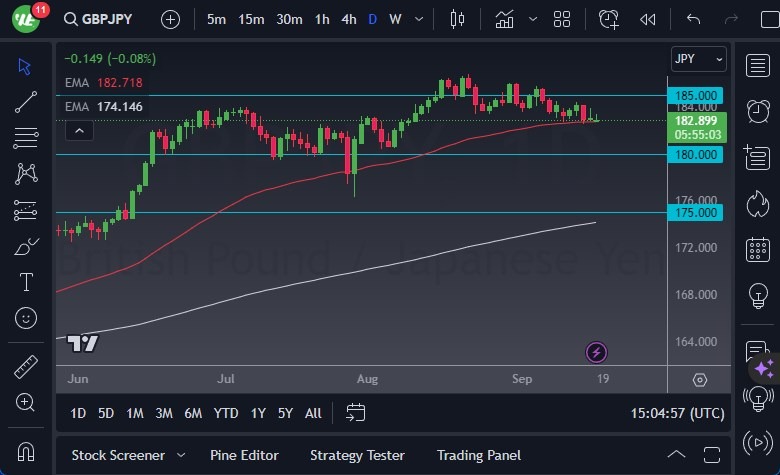
Task: Switch to the 4h timeframe
Action: click(x=348, y=19)
